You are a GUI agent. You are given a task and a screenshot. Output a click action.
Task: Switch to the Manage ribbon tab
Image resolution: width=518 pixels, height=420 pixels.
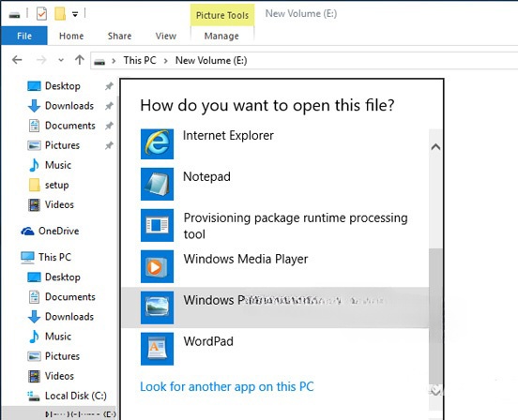coord(221,36)
